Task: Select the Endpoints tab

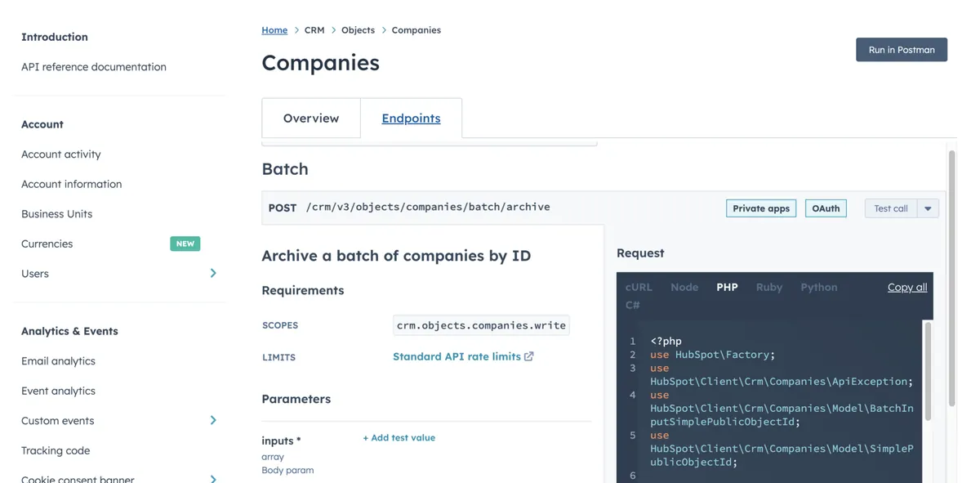Action: pos(411,119)
